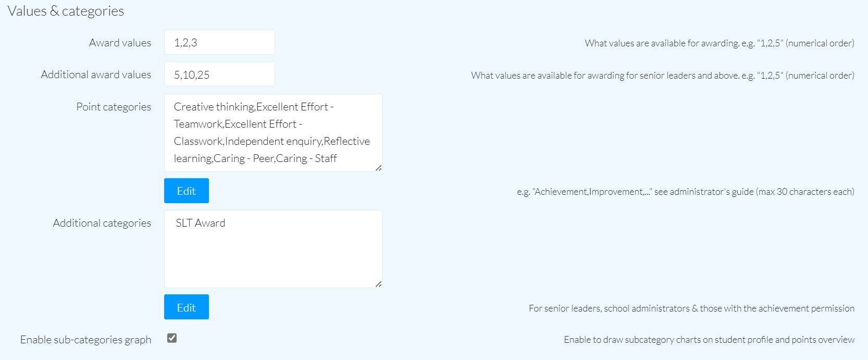Click the Additional award values input field
The image size is (868, 360).
click(x=219, y=74)
